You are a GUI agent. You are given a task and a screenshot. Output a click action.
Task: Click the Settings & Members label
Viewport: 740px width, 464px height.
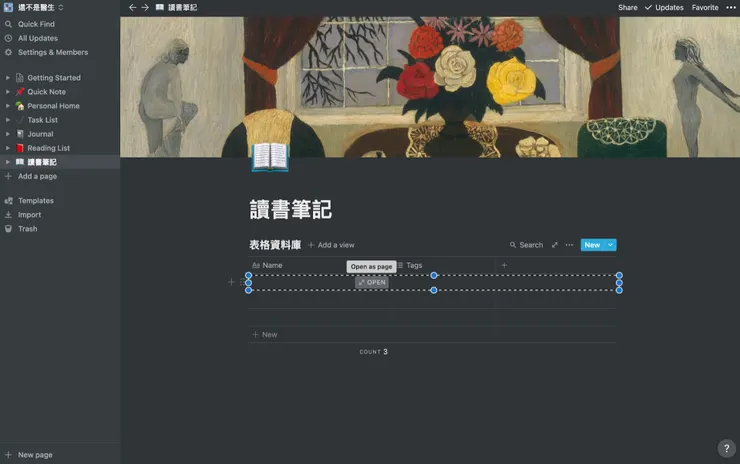53,52
